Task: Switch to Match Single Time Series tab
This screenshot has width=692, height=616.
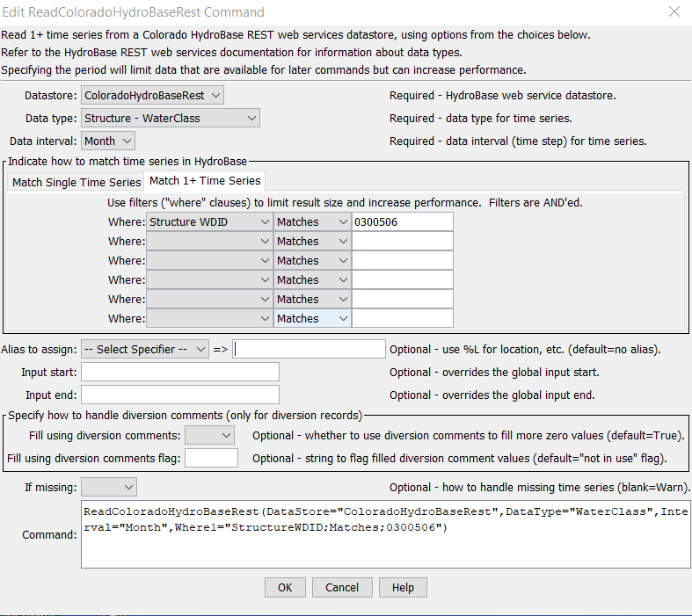Action: coord(76,182)
